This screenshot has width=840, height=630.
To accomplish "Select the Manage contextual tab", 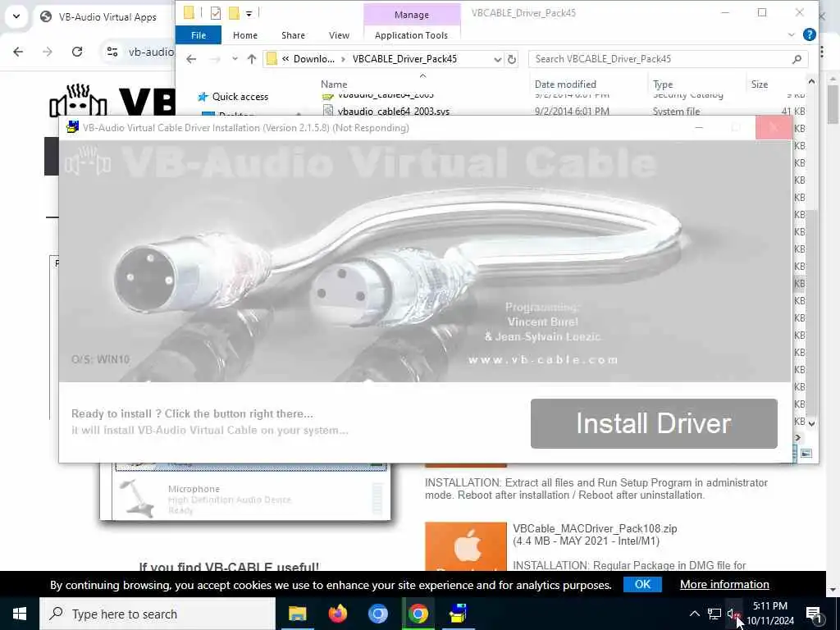I will (x=412, y=15).
